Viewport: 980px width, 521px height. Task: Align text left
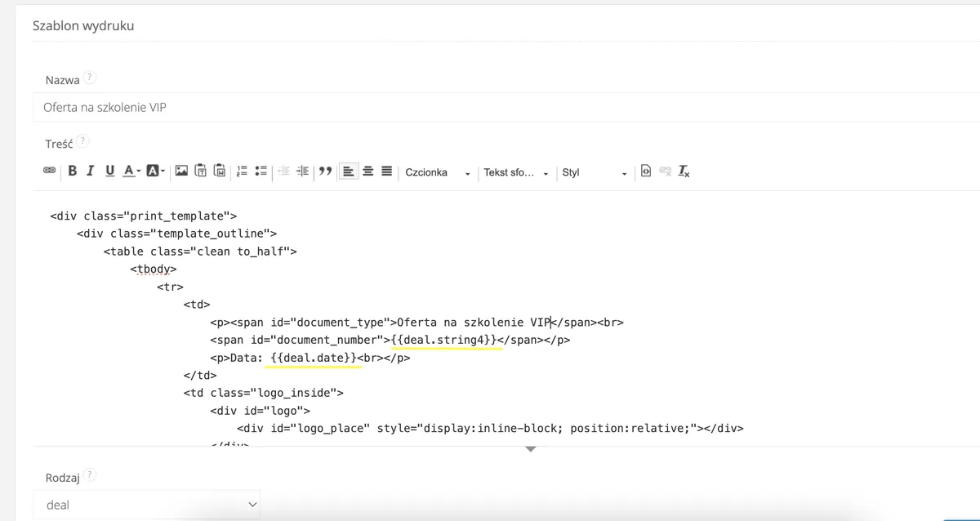pos(349,171)
